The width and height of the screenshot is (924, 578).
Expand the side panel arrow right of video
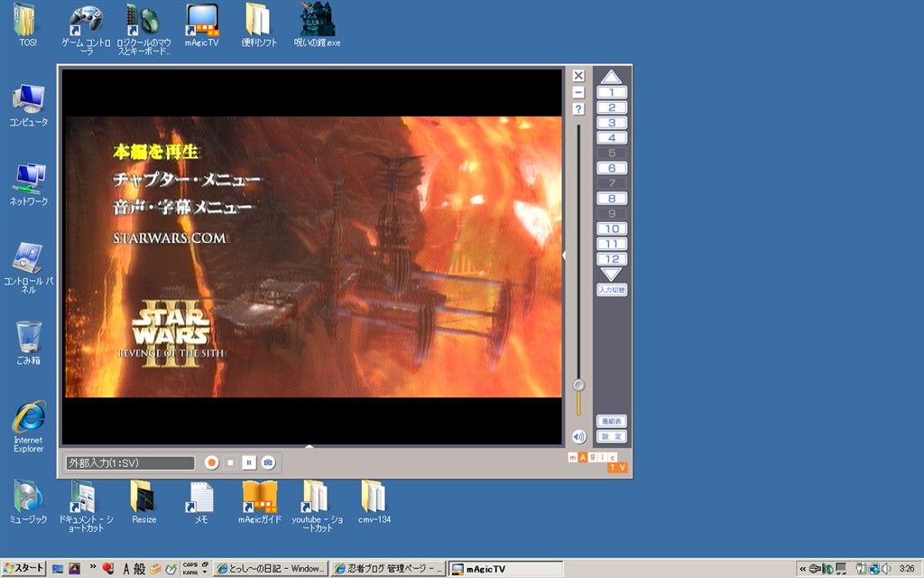tap(564, 256)
